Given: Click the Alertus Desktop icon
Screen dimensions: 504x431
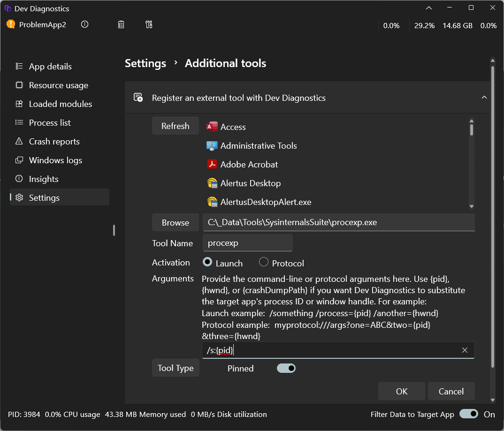Looking at the screenshot, I should [x=212, y=183].
